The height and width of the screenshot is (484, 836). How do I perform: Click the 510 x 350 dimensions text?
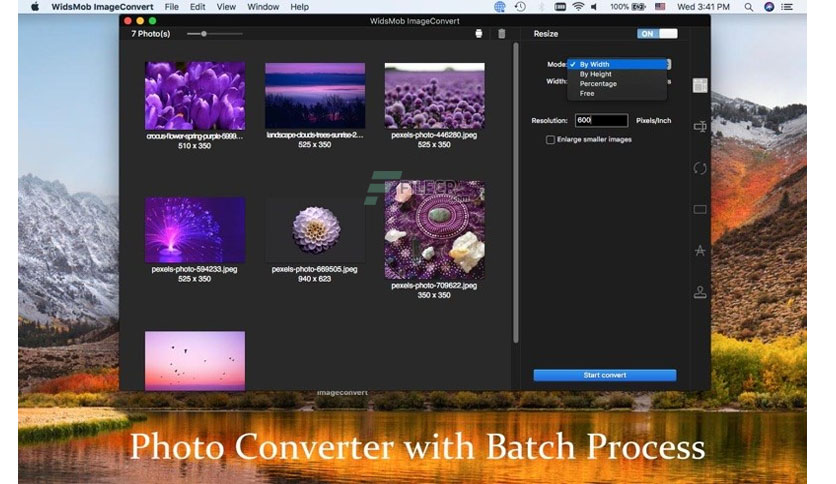195,146
